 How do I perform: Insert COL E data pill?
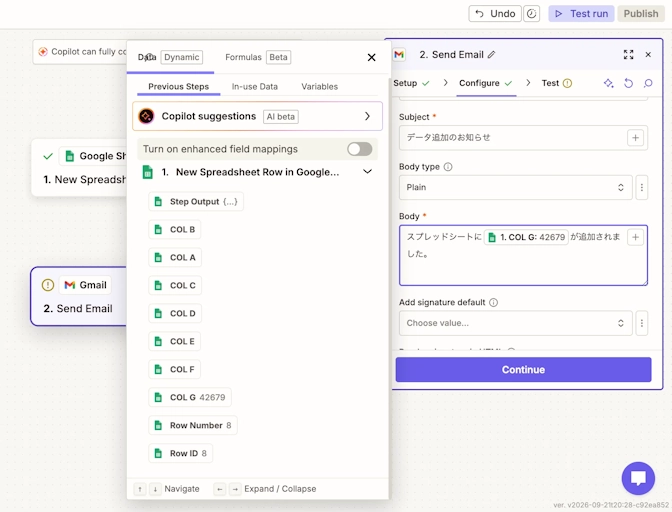(x=174, y=341)
